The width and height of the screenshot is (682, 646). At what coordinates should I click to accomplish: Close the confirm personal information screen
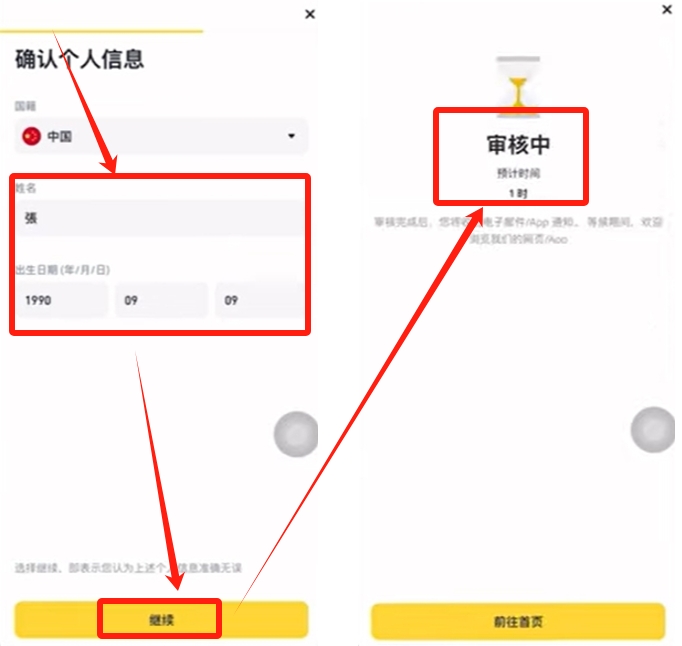310,14
